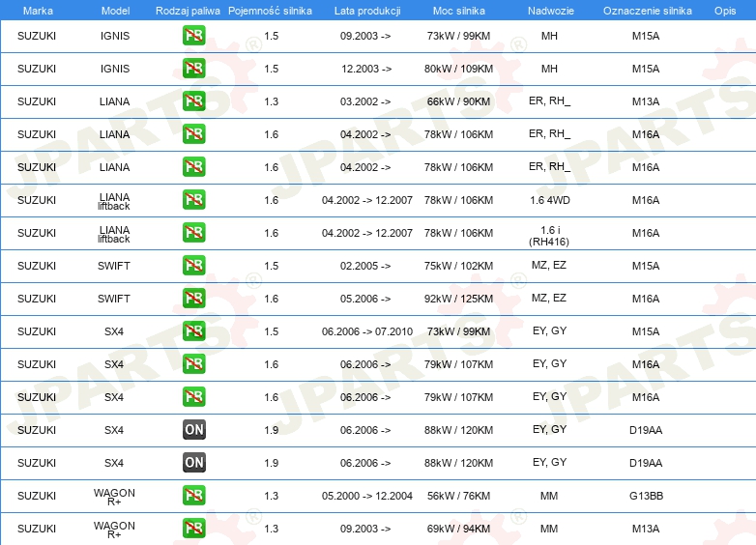
Task: Click D19AA engine code in first SX4 diesel row
Action: pyautogui.click(x=646, y=430)
